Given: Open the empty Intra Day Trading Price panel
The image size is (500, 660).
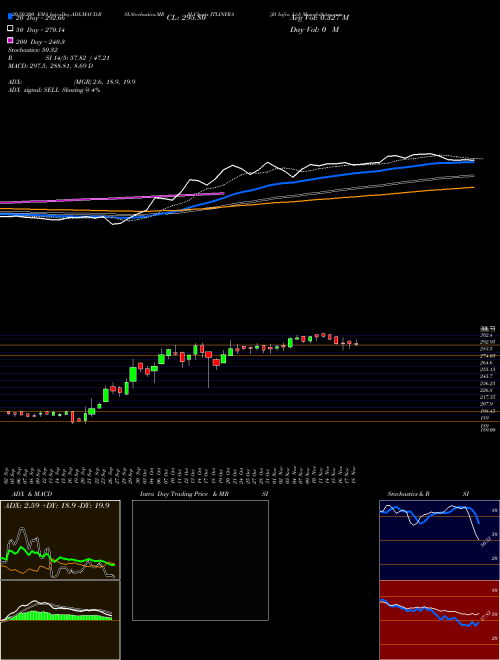Looking at the screenshot, I should point(200,560).
